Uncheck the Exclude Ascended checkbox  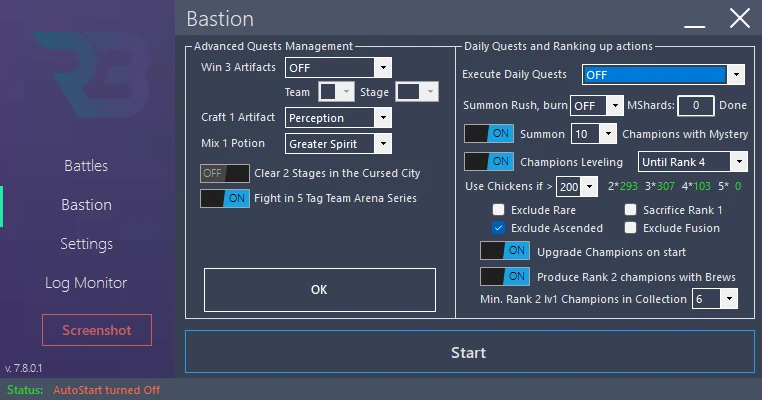(498, 227)
